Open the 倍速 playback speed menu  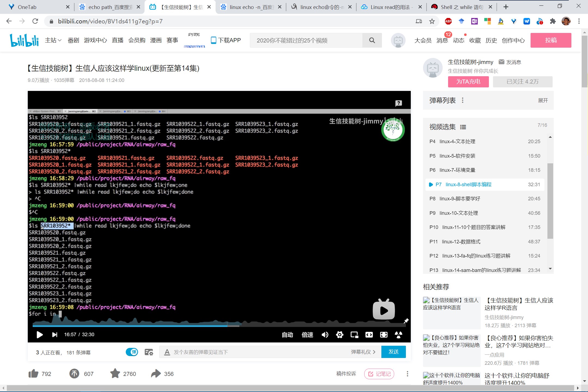tap(307, 335)
